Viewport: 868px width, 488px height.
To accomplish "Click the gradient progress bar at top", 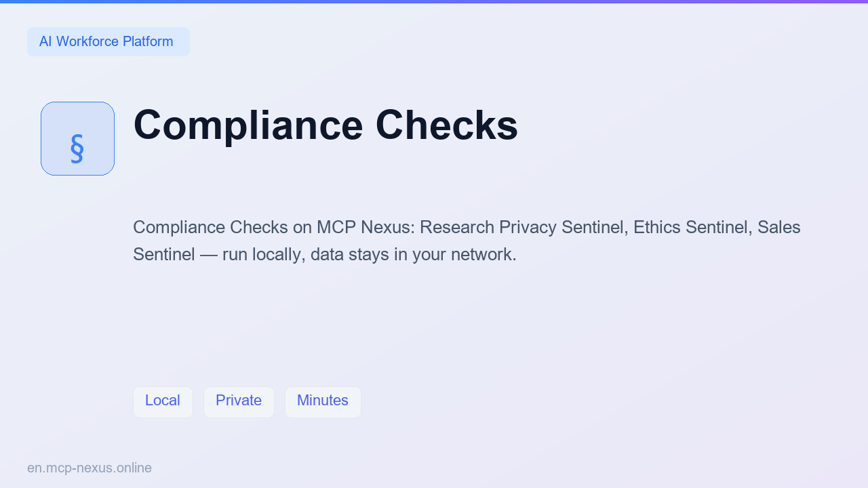I will point(434,1).
